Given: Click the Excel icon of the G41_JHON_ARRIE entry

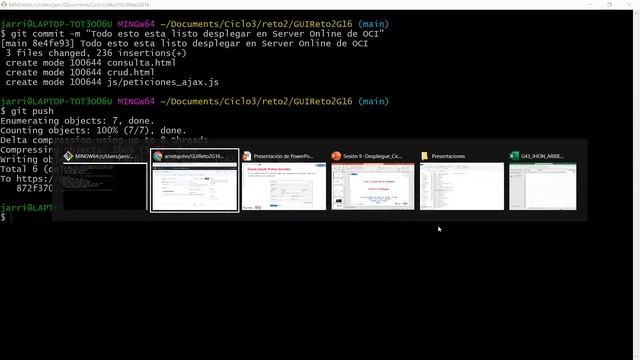Looking at the screenshot, I should pos(514,156).
